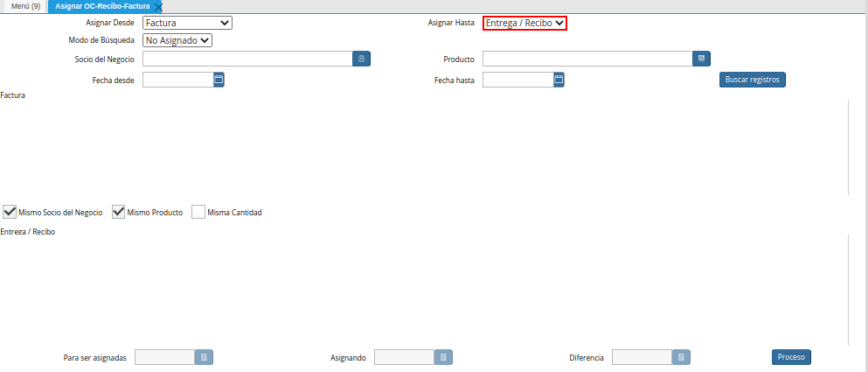This screenshot has width=868, height=372.
Task: Click Asignando value field
Action: pyautogui.click(x=405, y=358)
